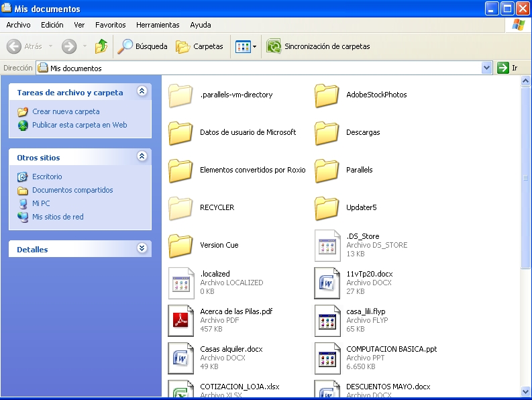Open the Ayuda menu
The image size is (532, 400).
pyautogui.click(x=200, y=25)
